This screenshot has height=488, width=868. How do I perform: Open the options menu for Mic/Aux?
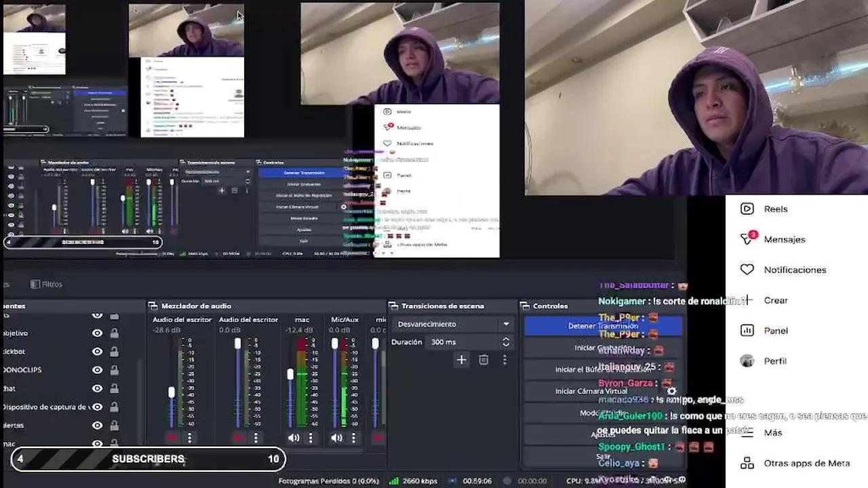click(354, 437)
